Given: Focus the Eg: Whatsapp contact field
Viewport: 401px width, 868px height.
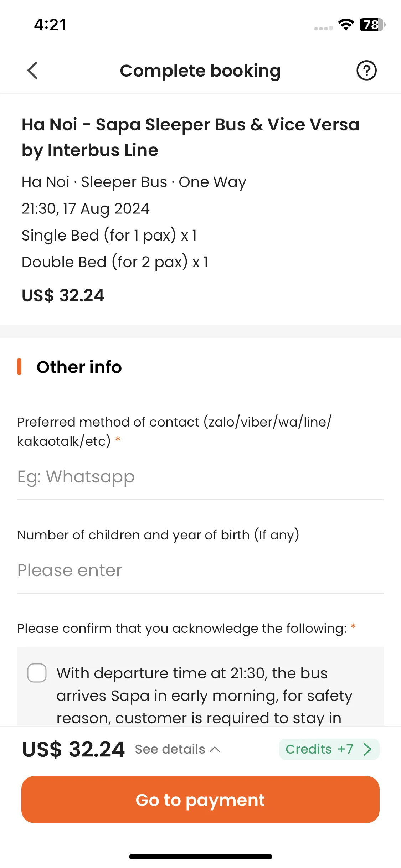Looking at the screenshot, I should (200, 477).
